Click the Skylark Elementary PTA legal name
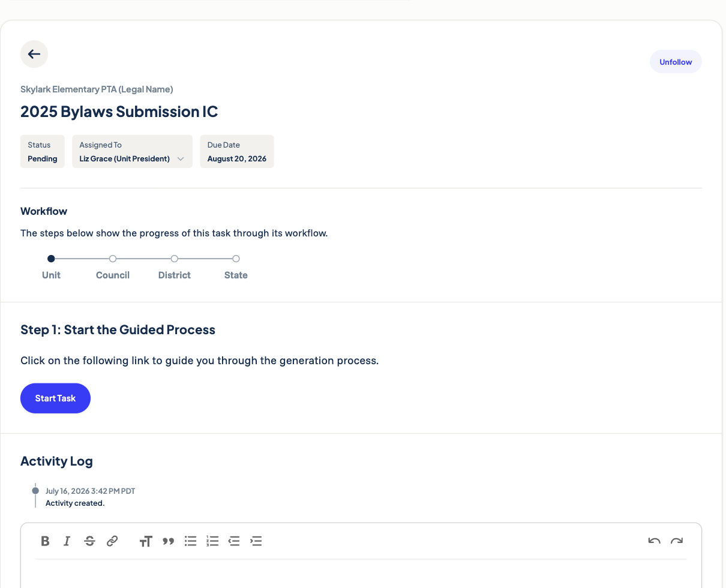This screenshot has width=726, height=588. pyautogui.click(x=97, y=89)
